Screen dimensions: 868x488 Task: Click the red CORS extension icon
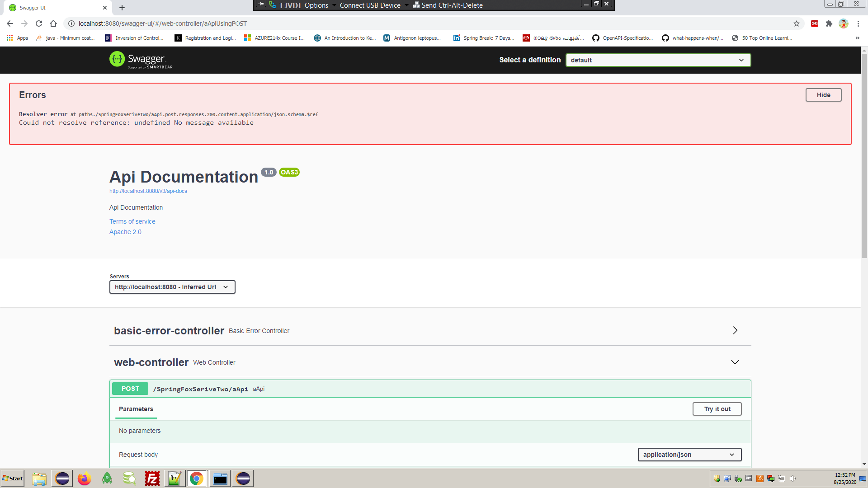(815, 23)
